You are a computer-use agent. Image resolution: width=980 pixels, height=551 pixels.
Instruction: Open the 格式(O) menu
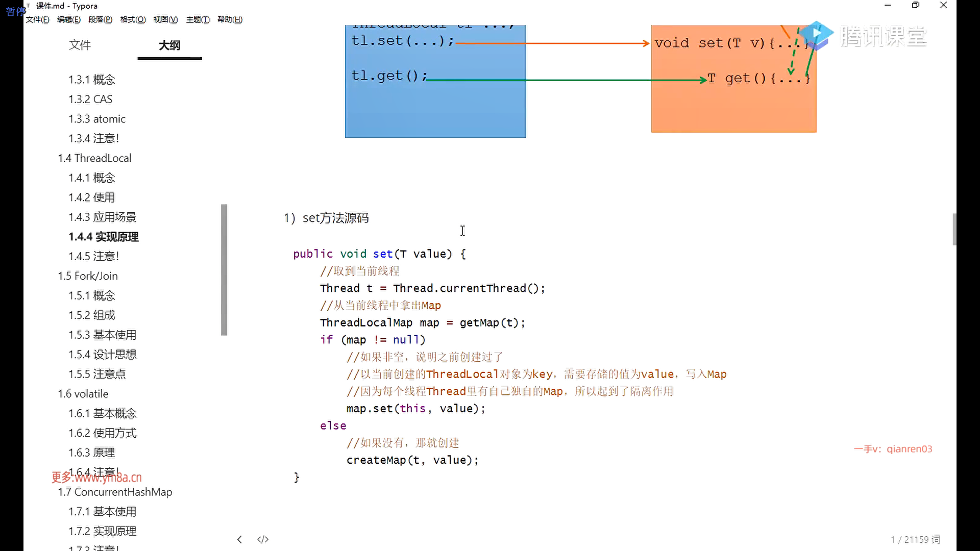[133, 19]
